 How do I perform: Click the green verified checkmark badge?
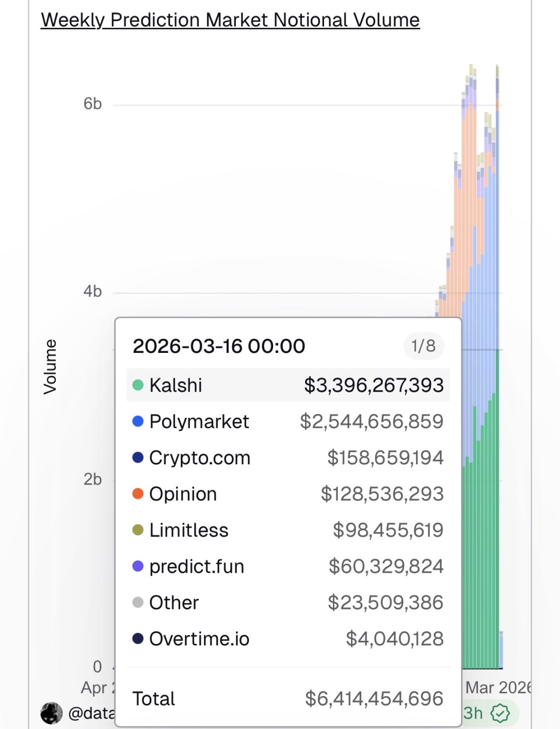(x=500, y=713)
